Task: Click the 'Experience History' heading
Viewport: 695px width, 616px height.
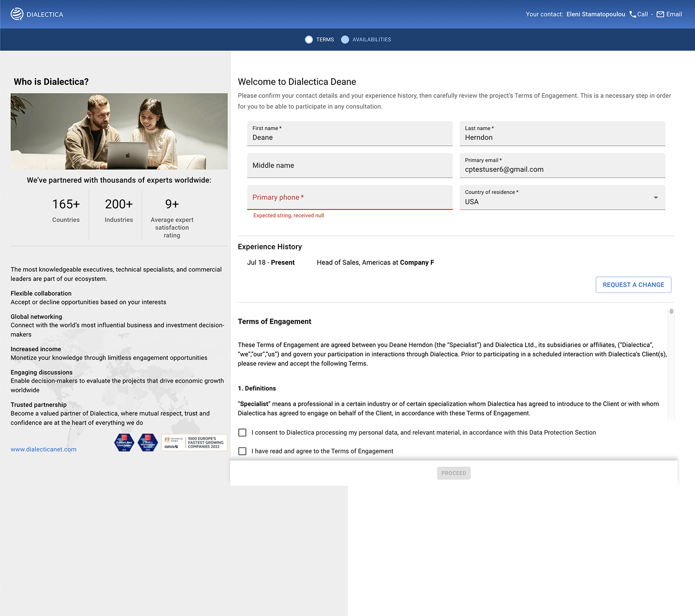Action: 270,246
